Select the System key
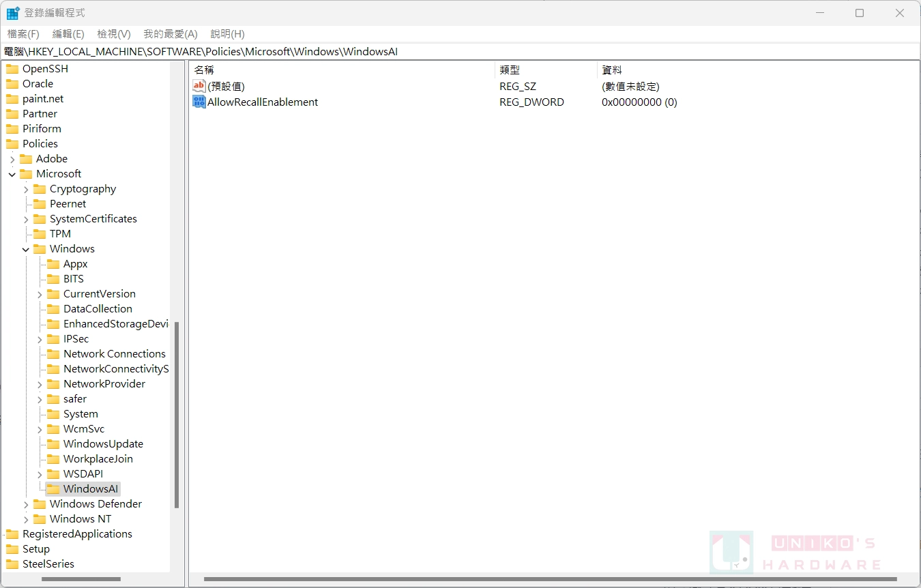Screen dimensions: 921x588 pyautogui.click(x=81, y=414)
